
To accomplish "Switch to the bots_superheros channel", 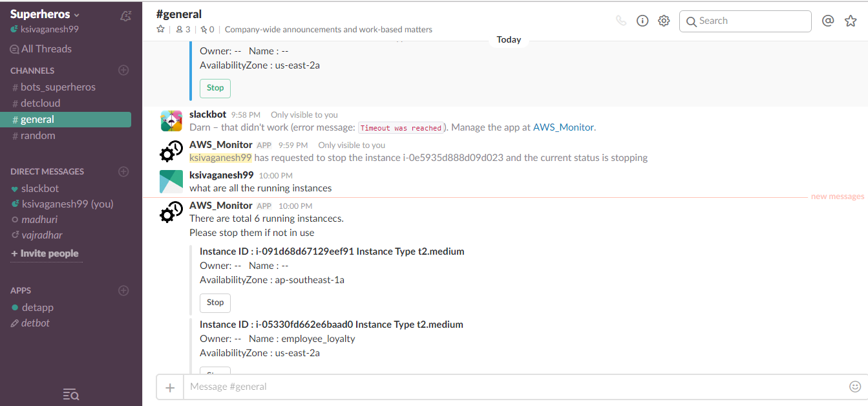I will click(x=58, y=87).
